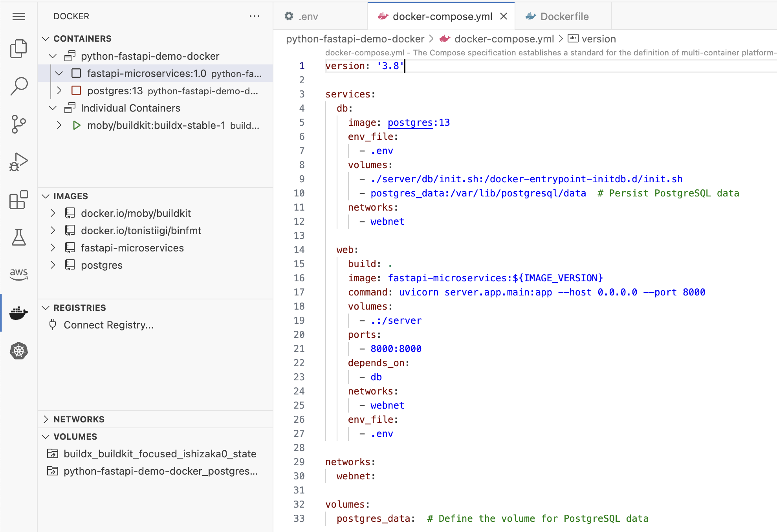
Task: Switch to the Dockerfile tab
Action: pyautogui.click(x=563, y=17)
